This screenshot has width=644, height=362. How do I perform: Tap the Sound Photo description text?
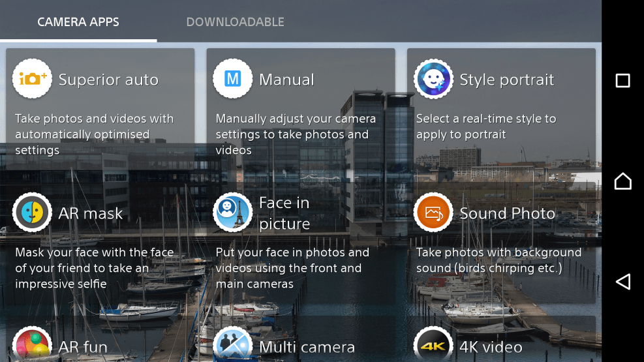(498, 260)
